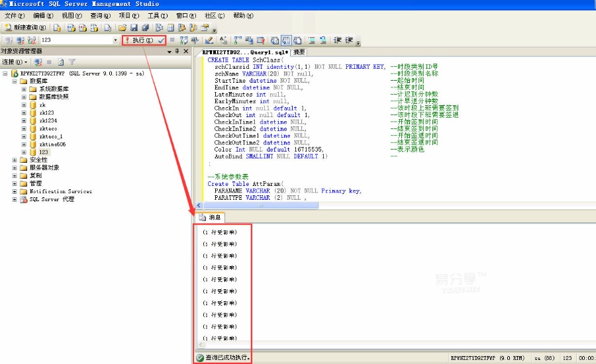Screen dimensions: 596x364
Task: Click the Execute (执行) button
Action: pyautogui.click(x=139, y=40)
